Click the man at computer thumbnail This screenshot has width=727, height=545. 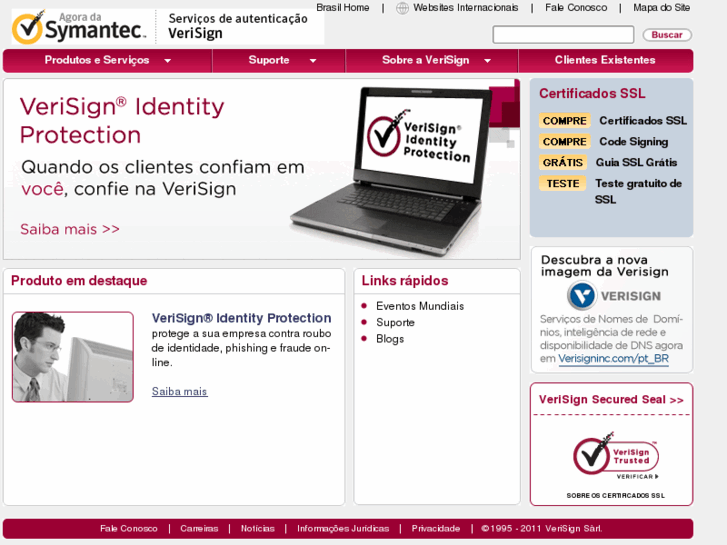tap(73, 357)
